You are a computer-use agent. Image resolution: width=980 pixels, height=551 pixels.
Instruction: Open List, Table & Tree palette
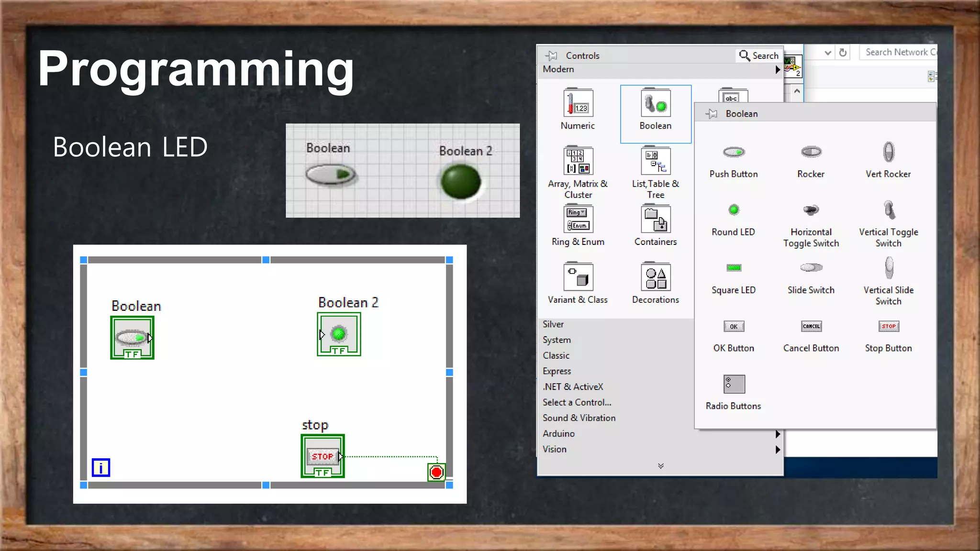[656, 172]
